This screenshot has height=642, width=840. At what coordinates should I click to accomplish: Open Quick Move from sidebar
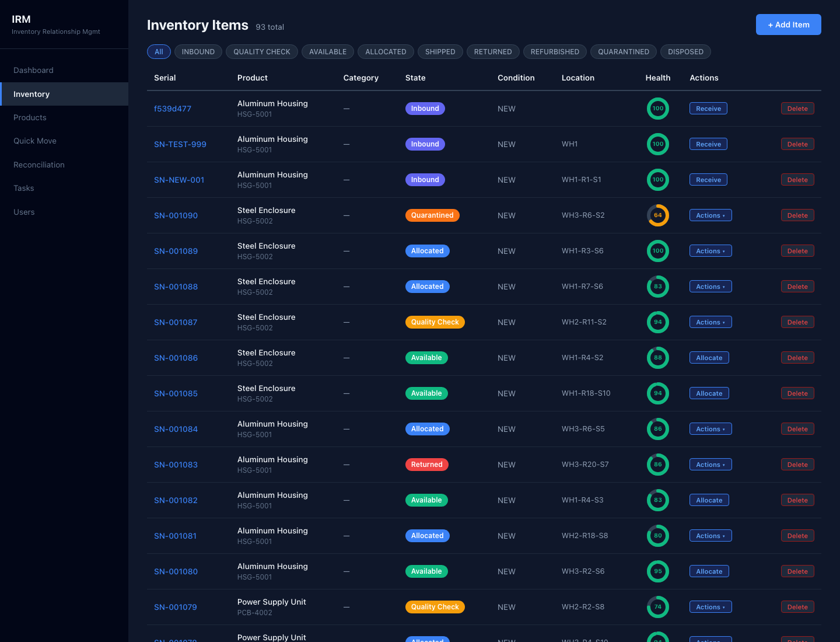[64, 141]
